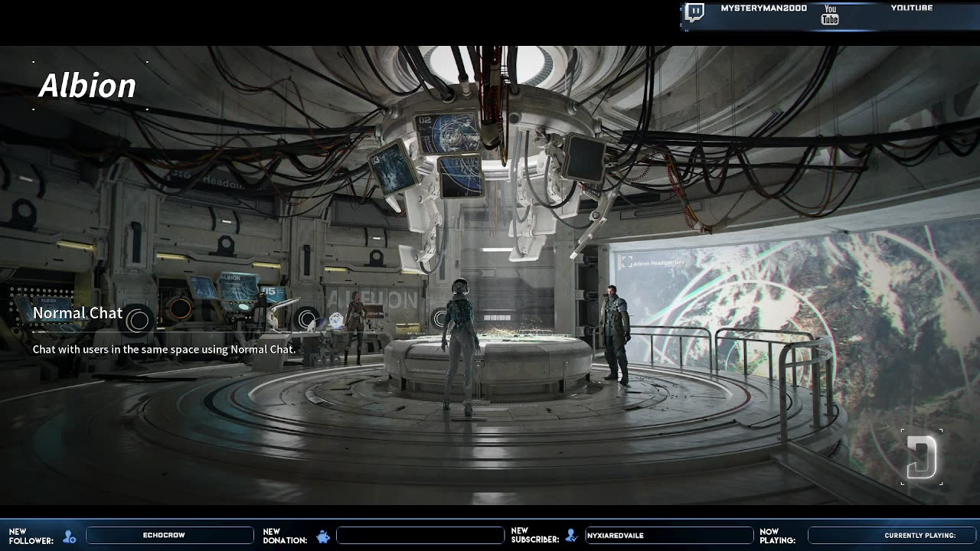Click the Twitch logo icon in overlay

click(694, 12)
